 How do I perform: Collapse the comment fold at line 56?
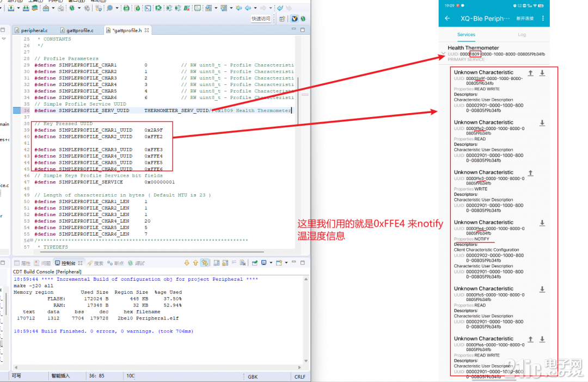(32, 241)
